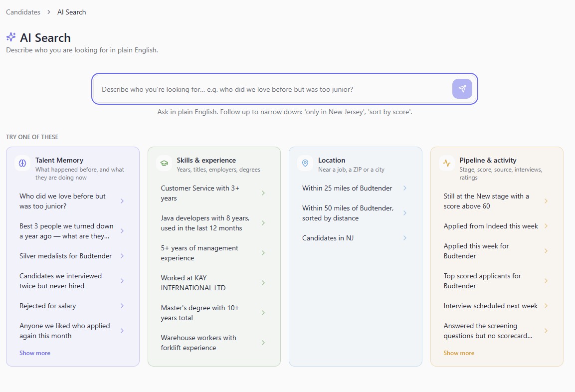Select 'Still at the New stage with a score above 60'

(x=497, y=201)
